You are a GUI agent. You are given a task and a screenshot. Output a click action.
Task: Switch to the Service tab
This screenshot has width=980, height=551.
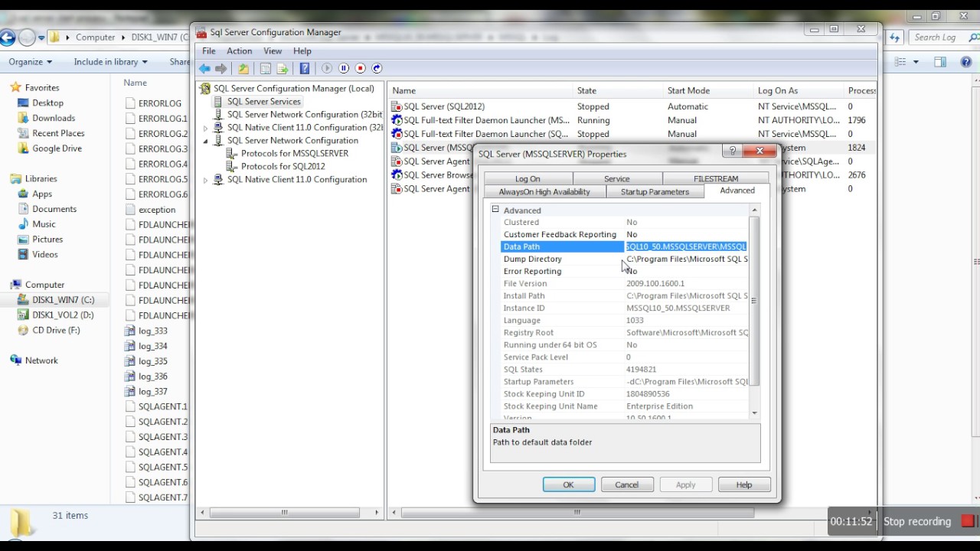pos(616,179)
